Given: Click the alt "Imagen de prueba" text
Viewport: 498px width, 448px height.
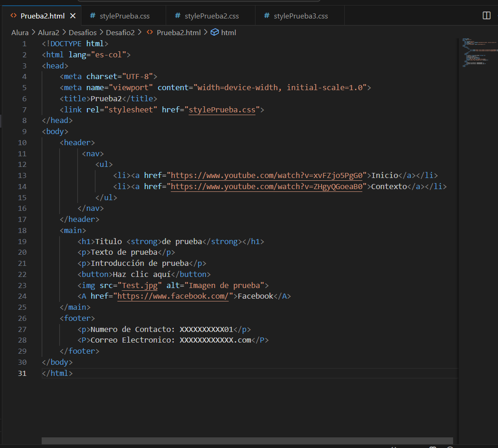Looking at the screenshot, I should (x=224, y=286).
